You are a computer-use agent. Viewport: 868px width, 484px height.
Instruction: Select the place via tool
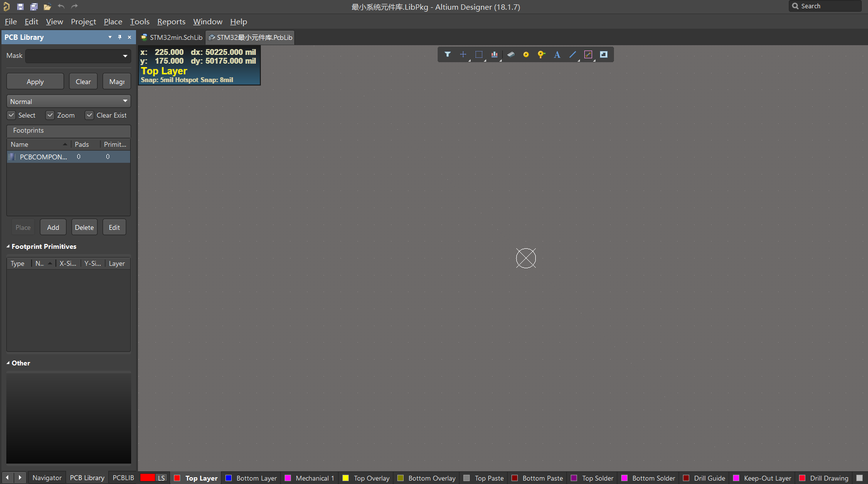coord(541,54)
